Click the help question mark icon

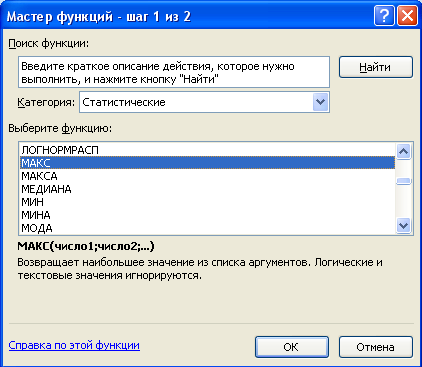pos(385,15)
